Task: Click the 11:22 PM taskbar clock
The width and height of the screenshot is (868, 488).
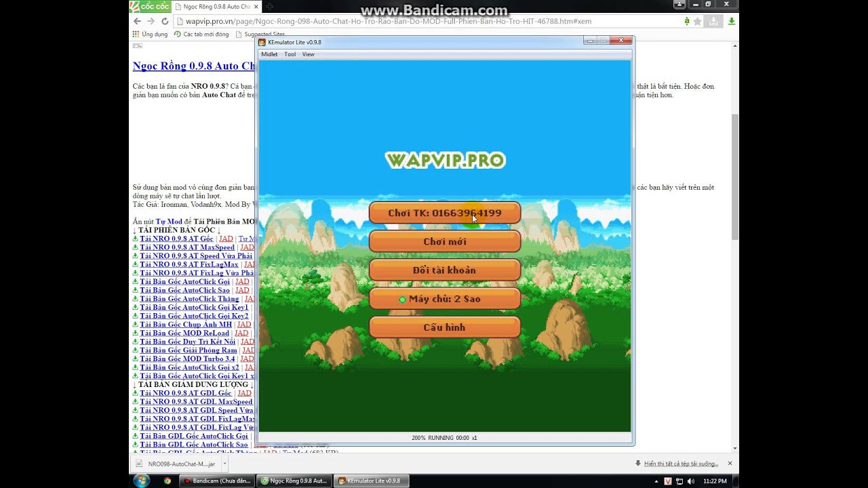Action: (x=715, y=481)
